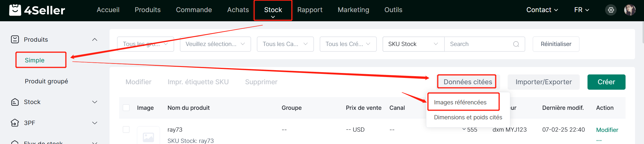
Task: Toggle the select-all checkbox in table header
Action: 126,108
